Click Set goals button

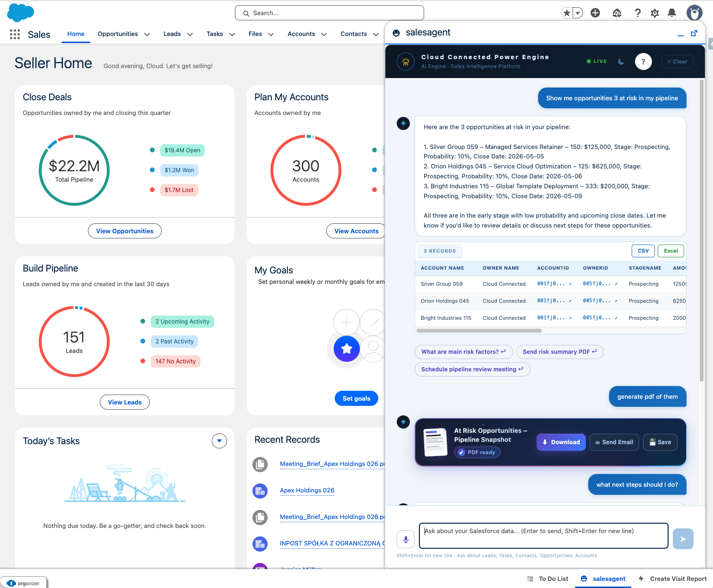click(356, 398)
